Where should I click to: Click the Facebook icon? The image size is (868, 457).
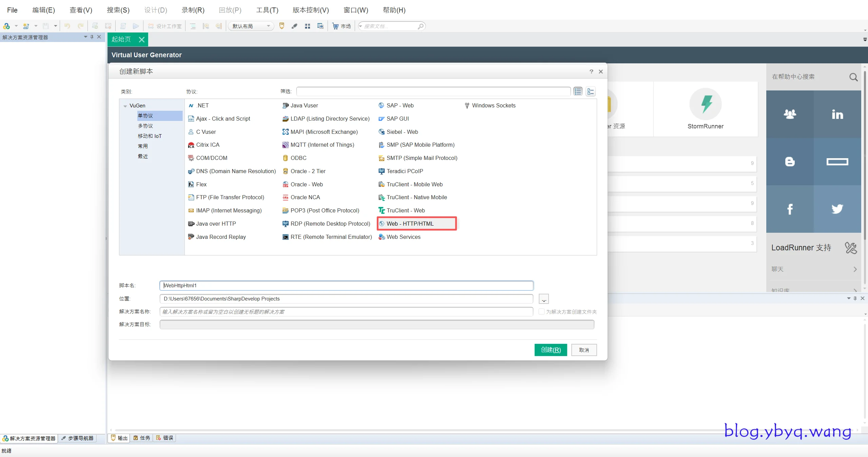click(790, 209)
